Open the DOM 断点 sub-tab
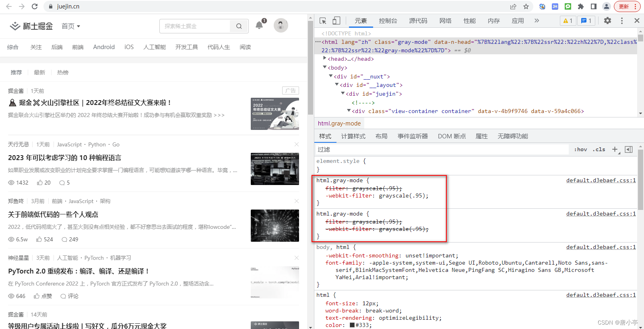This screenshot has width=644, height=329. [x=452, y=136]
